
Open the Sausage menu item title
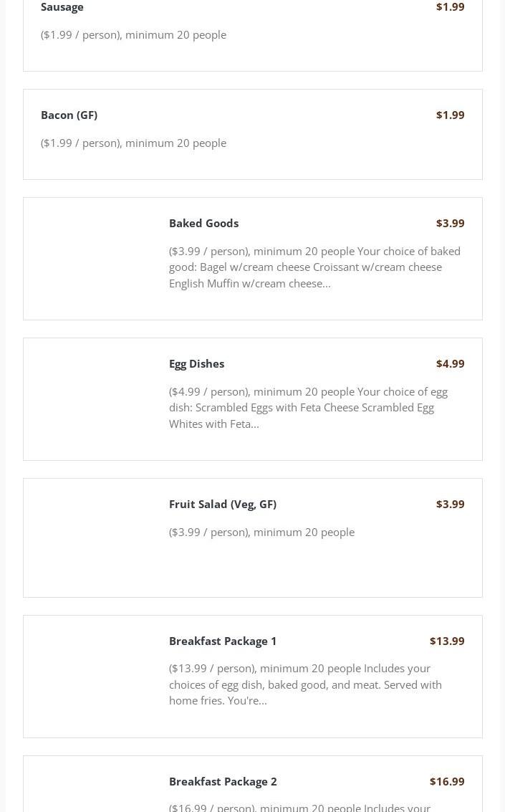[62, 7]
